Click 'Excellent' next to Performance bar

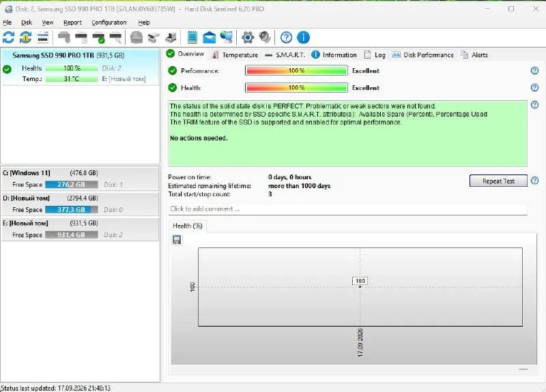(x=366, y=71)
